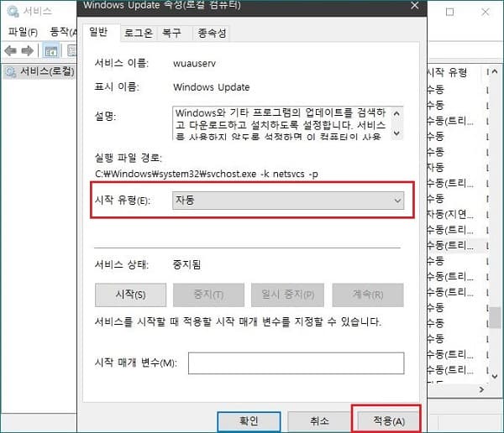Switch to the 로그온 tab
The height and width of the screenshot is (433, 504).
pyautogui.click(x=139, y=33)
